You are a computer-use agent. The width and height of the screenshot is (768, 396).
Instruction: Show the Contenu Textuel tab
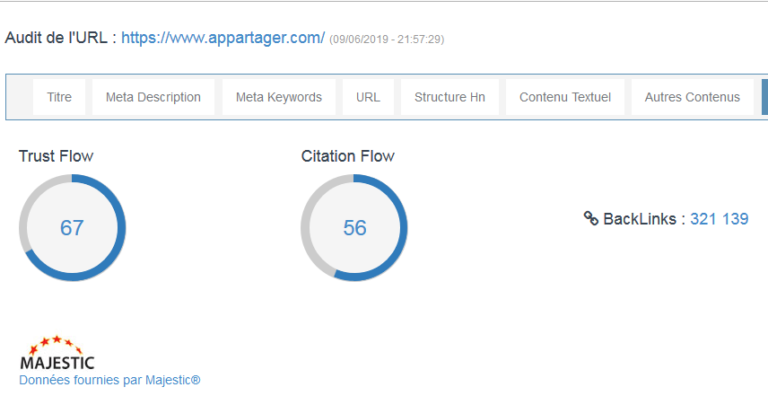click(565, 97)
